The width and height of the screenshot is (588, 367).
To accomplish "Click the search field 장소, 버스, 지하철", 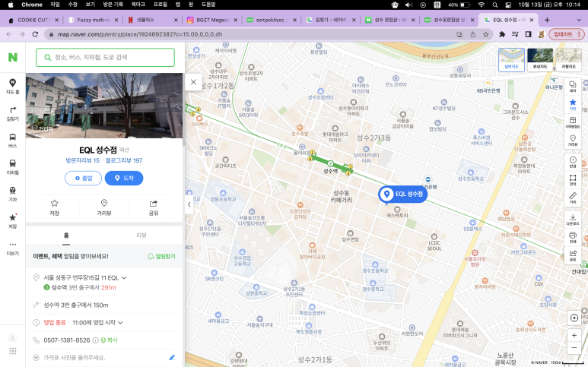I will (106, 57).
